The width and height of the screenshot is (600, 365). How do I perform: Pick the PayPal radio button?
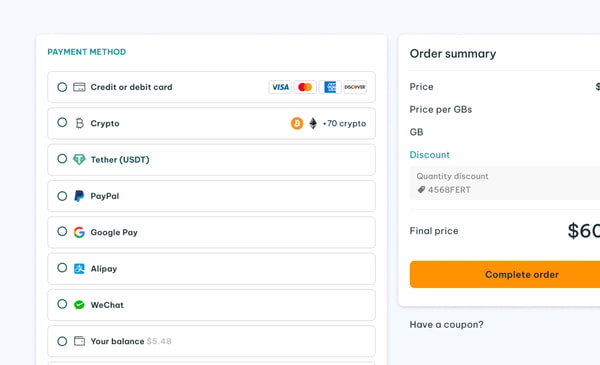click(62, 196)
